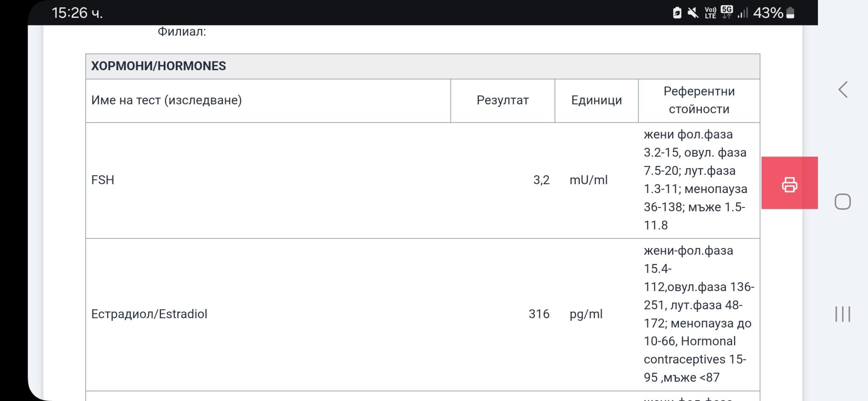The image size is (868, 401).
Task: Click the Референтни стойности column header
Action: click(x=699, y=100)
